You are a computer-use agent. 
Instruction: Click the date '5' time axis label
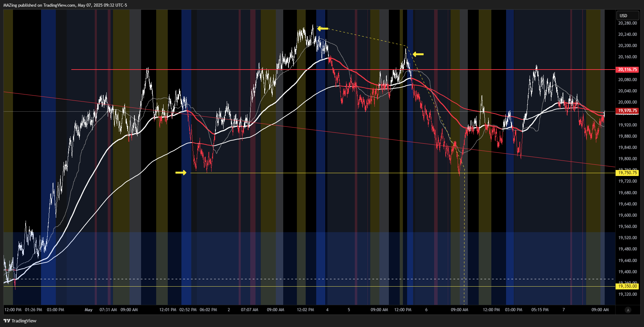tap(349, 310)
